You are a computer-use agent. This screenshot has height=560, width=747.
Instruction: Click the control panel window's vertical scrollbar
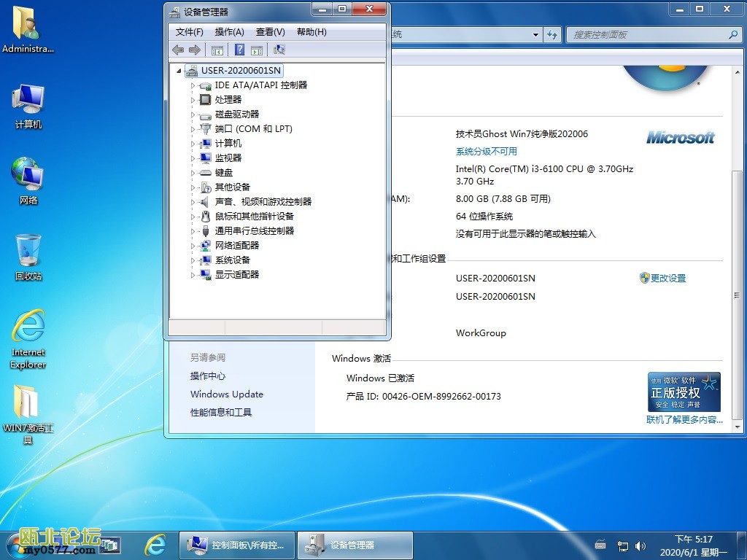(x=736, y=292)
